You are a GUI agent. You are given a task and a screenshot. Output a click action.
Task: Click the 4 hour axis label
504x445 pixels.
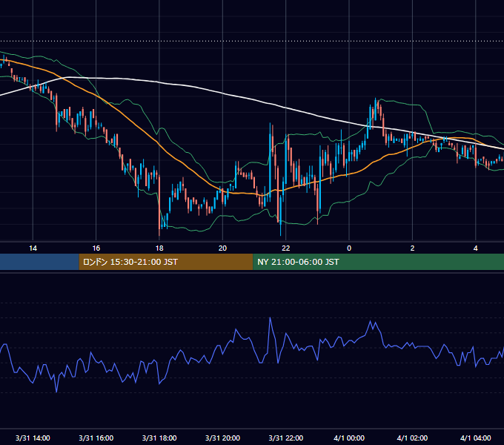[x=475, y=248]
